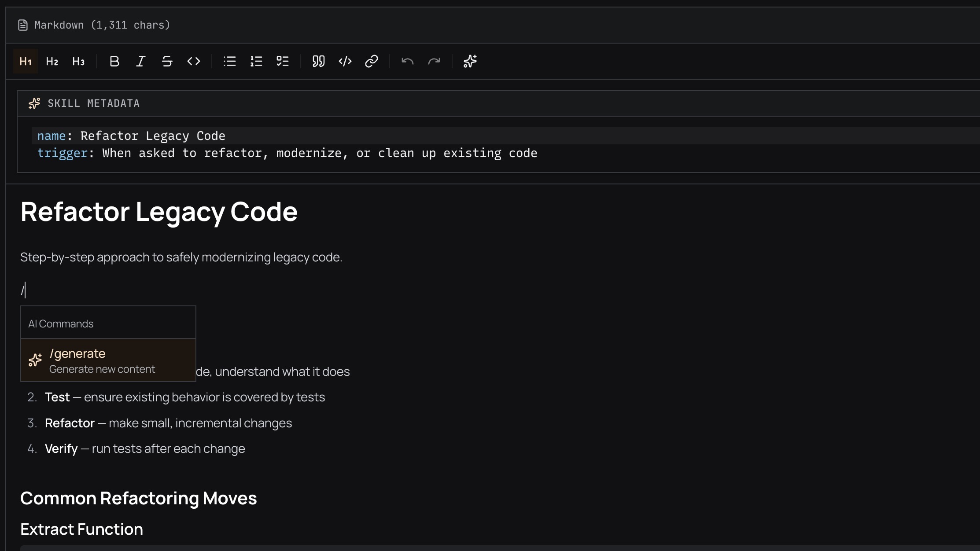Open the AI Commands list header

click(x=61, y=323)
